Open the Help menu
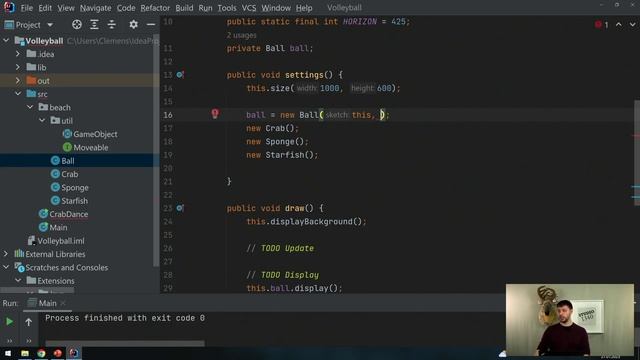 (304, 8)
